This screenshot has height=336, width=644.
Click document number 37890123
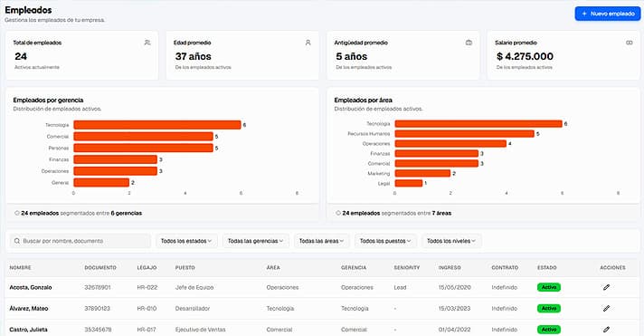coord(98,309)
